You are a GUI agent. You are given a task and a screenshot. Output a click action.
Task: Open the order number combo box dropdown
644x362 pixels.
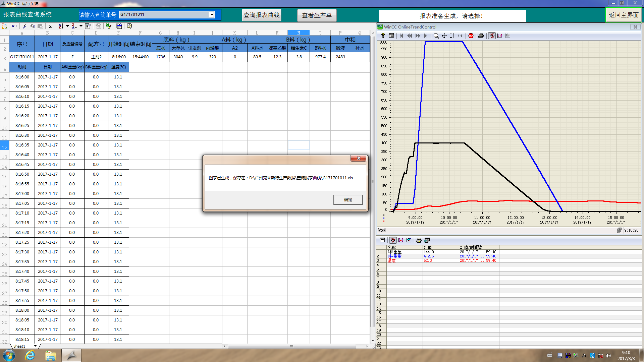tap(212, 15)
